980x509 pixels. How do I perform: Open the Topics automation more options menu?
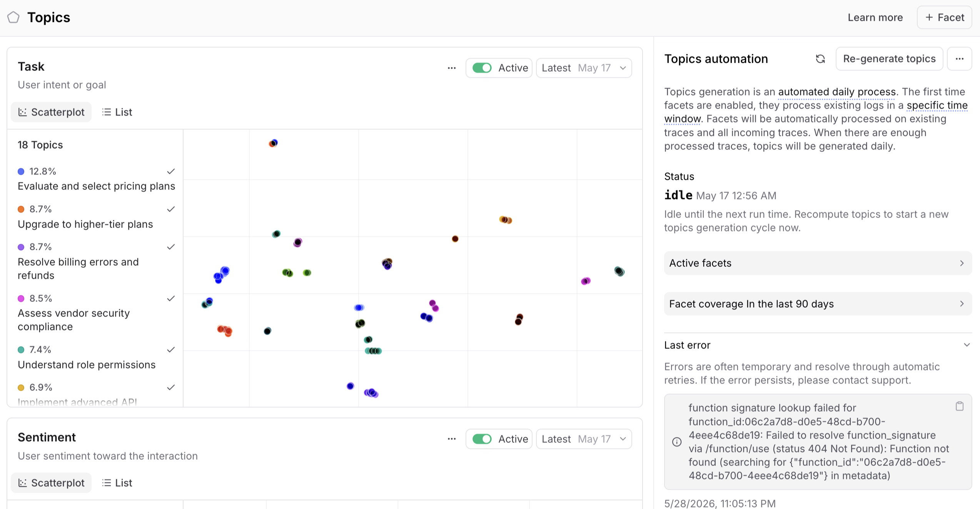[x=960, y=59]
